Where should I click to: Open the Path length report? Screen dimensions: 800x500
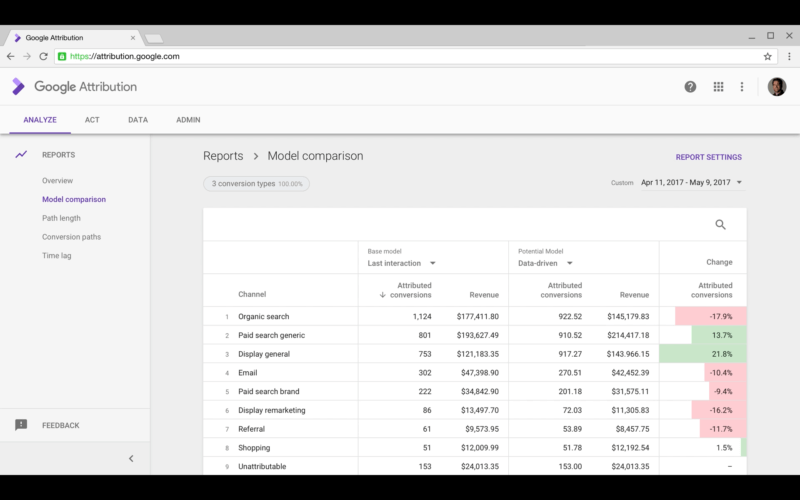(61, 218)
